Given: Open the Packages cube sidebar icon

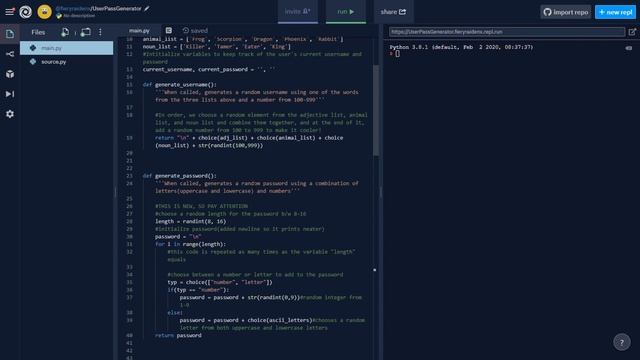Looking at the screenshot, I should point(10,74).
